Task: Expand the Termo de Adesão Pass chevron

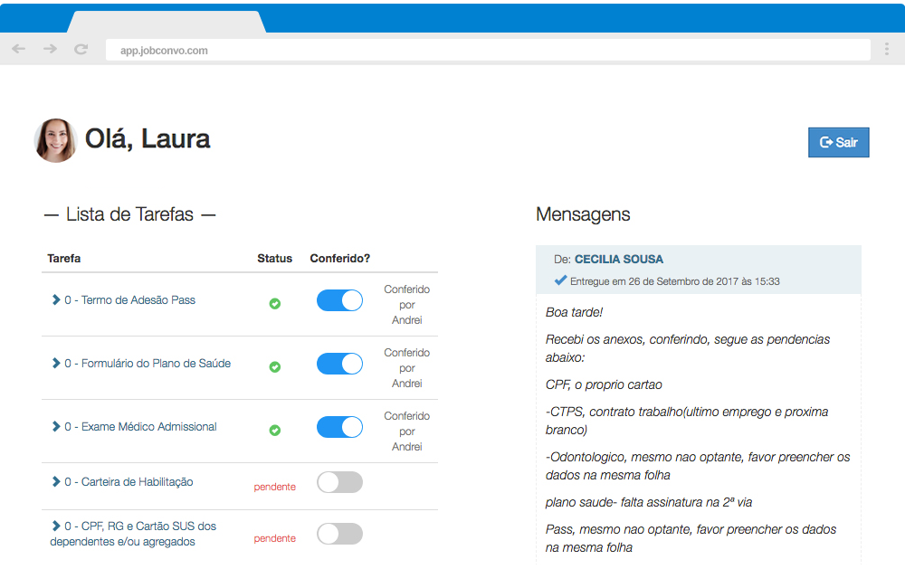Action: click(x=56, y=299)
